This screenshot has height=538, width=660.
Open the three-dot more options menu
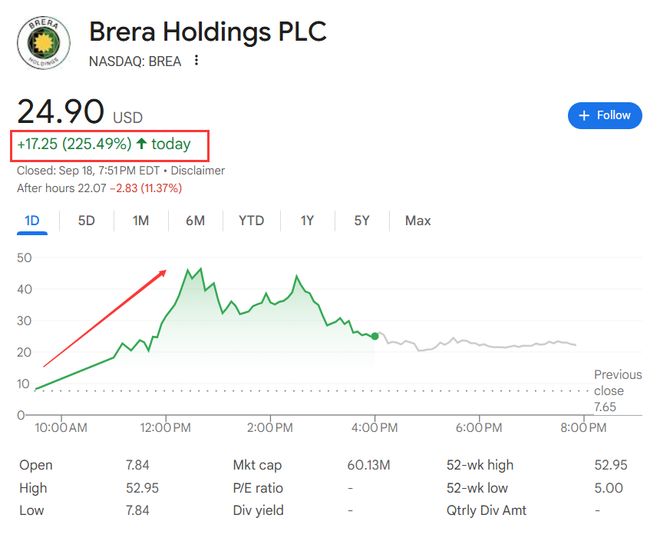click(x=197, y=61)
